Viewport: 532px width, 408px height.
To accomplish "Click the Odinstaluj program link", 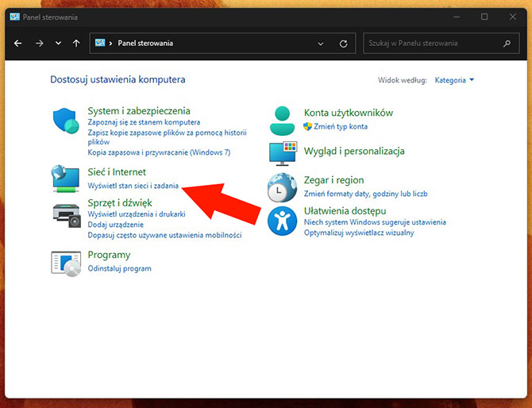I will (x=119, y=268).
